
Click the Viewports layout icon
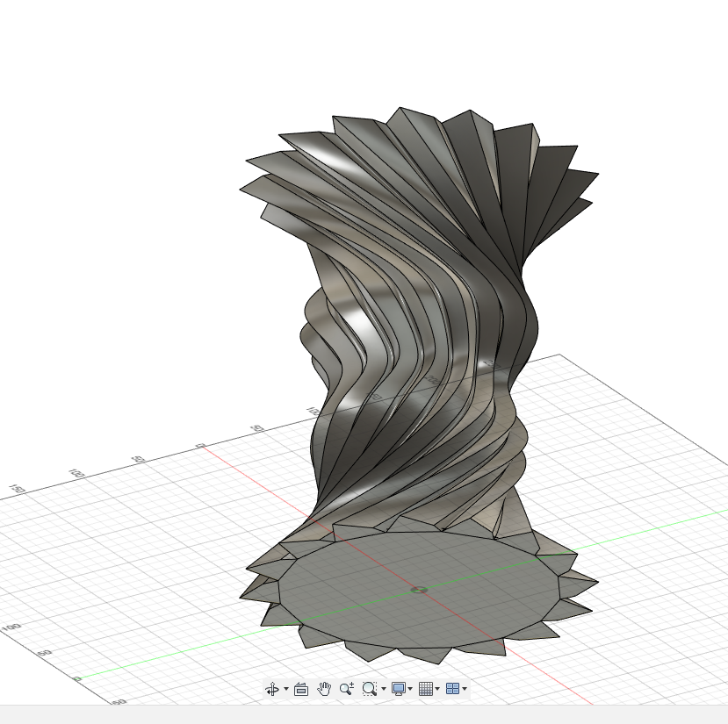coord(453,690)
